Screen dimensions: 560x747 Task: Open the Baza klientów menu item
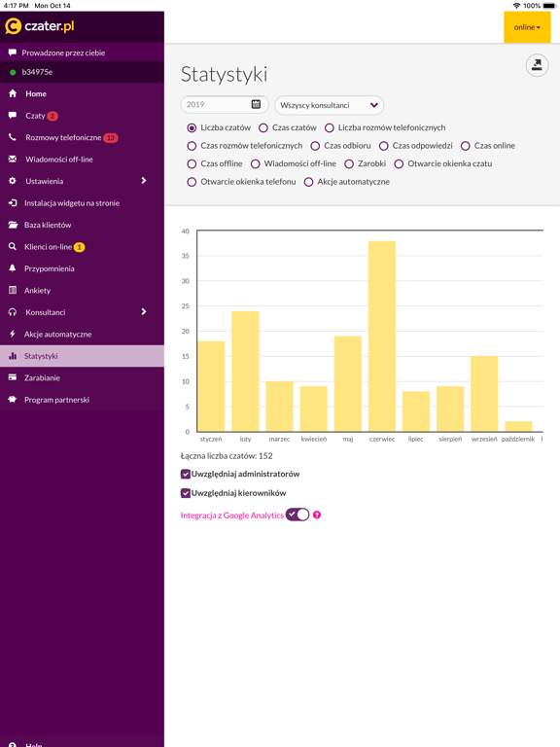pos(82,225)
